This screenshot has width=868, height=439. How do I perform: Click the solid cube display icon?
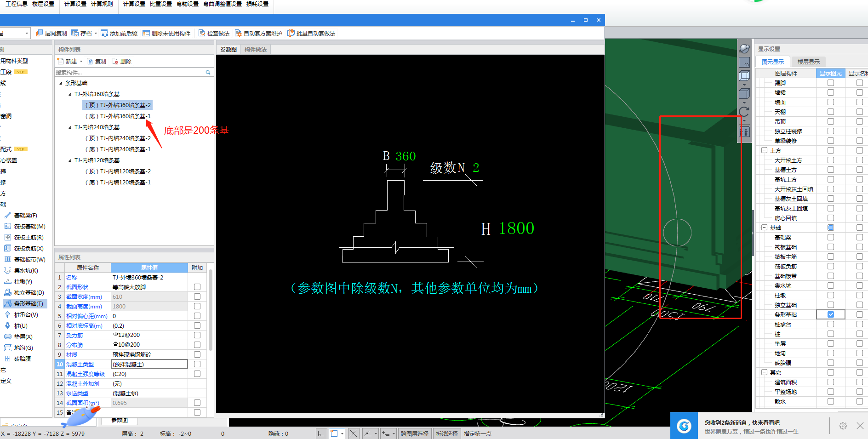[744, 94]
